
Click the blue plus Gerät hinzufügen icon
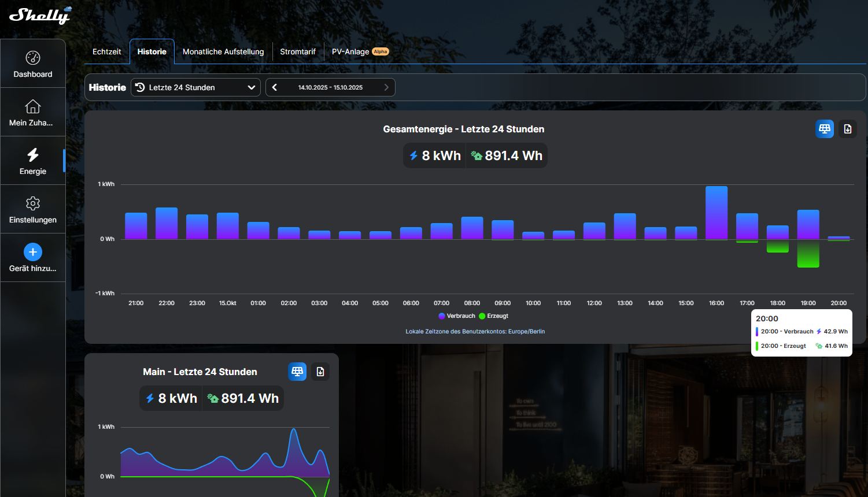[33, 252]
